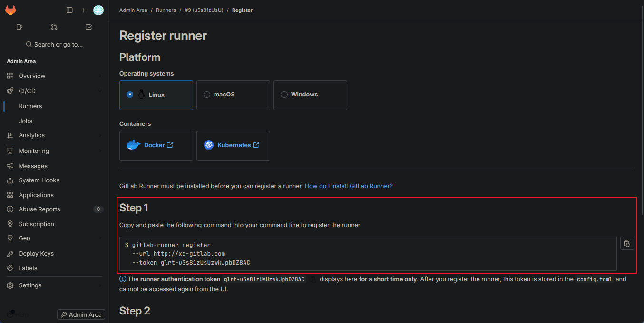The height and width of the screenshot is (323, 644).
Task: Click the Abuse Reports face icon
Action: coord(10,209)
